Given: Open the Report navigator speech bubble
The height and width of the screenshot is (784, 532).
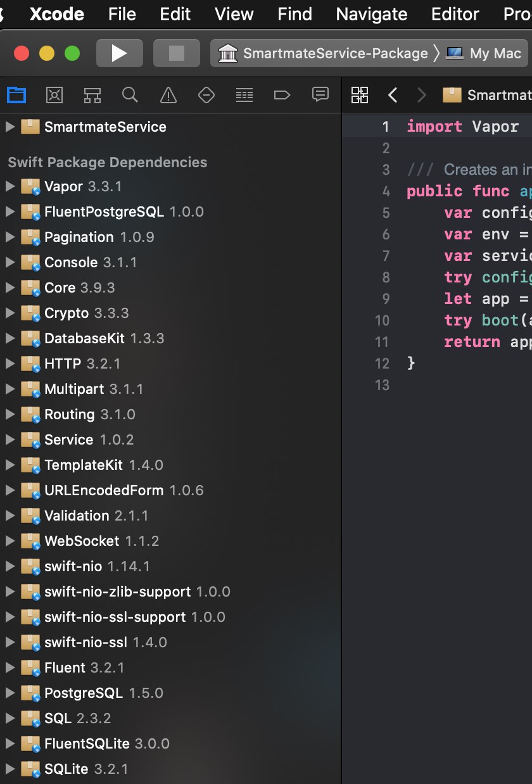Looking at the screenshot, I should [320, 95].
